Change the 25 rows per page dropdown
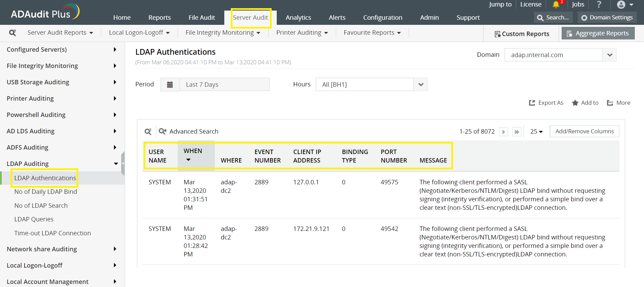 pos(536,132)
